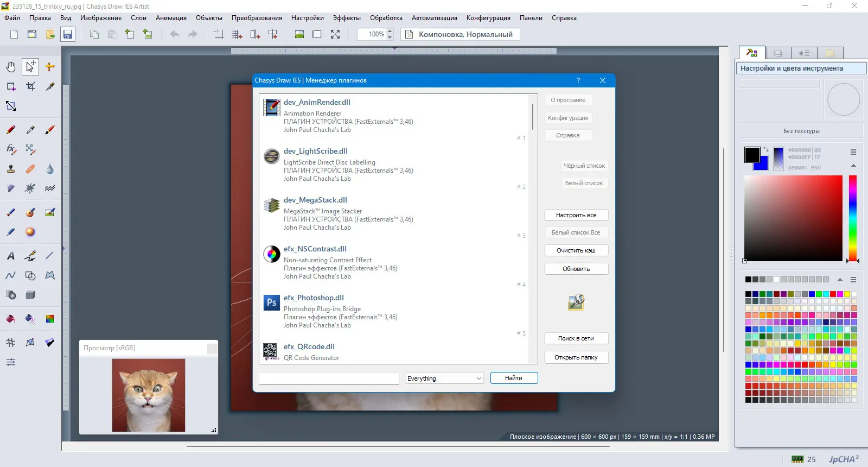
Task: Click the Найти search button
Action: tap(514, 378)
